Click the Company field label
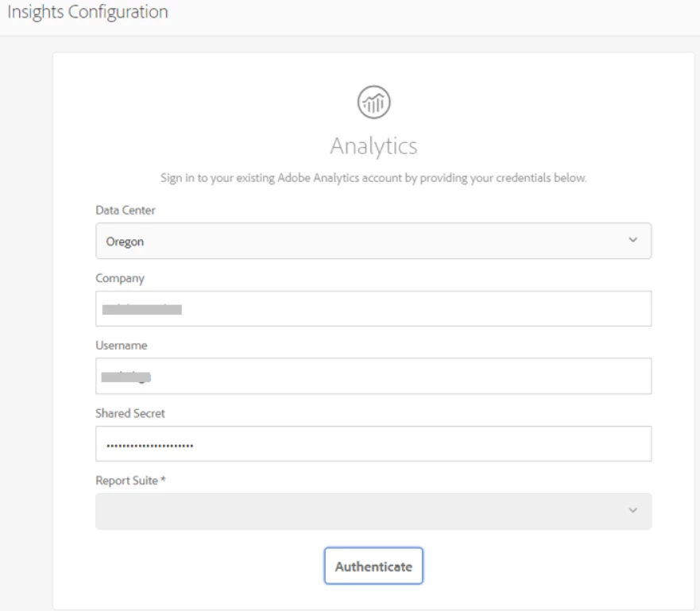This screenshot has height=611, width=700. click(120, 279)
